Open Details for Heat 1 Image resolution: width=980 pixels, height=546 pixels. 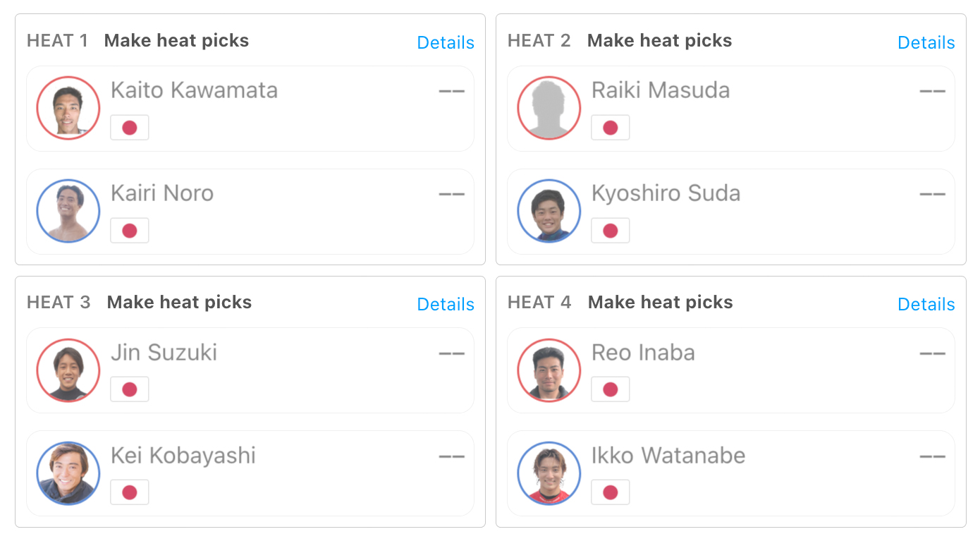point(446,43)
